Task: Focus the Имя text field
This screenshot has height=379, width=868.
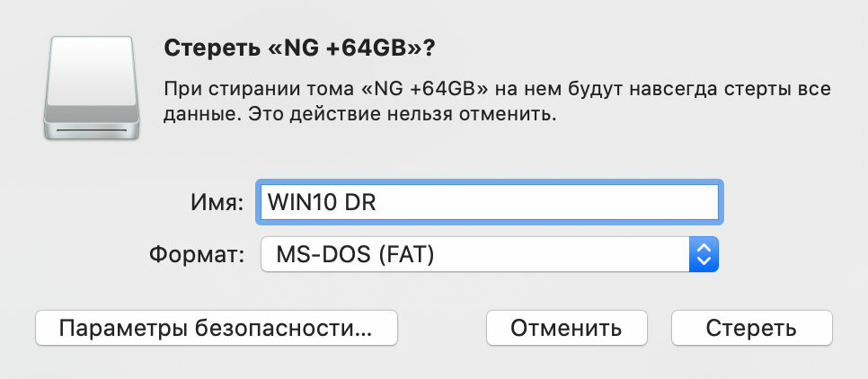Action: [490, 202]
